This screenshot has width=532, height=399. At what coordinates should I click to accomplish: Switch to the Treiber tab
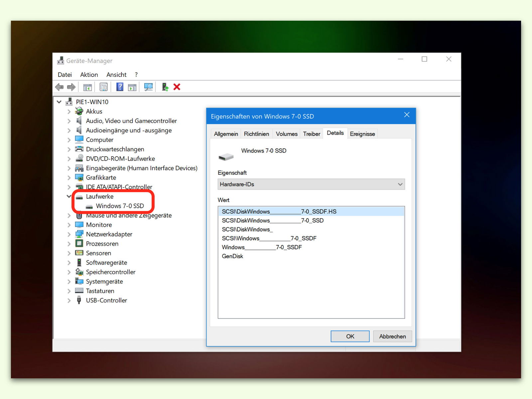(x=312, y=134)
